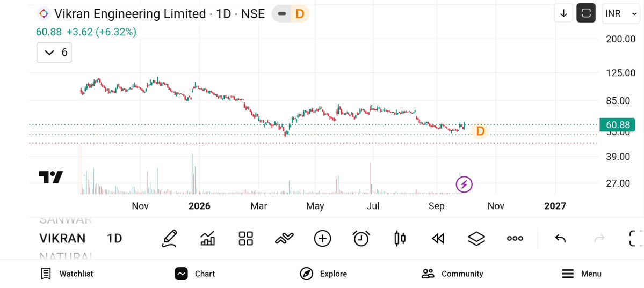644x288 pixels.
Task: Tap the purple lightning bolt event marker
Action: tap(464, 184)
